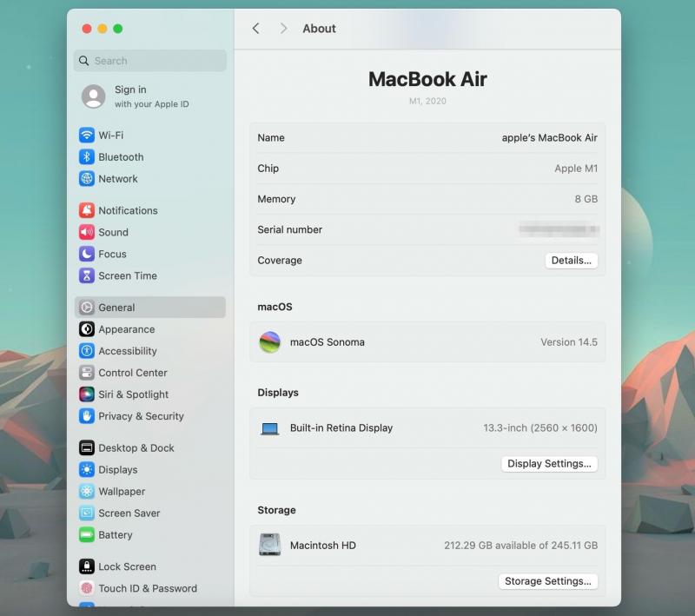Click the blurred serial number value
The width and height of the screenshot is (695, 616).
(559, 229)
